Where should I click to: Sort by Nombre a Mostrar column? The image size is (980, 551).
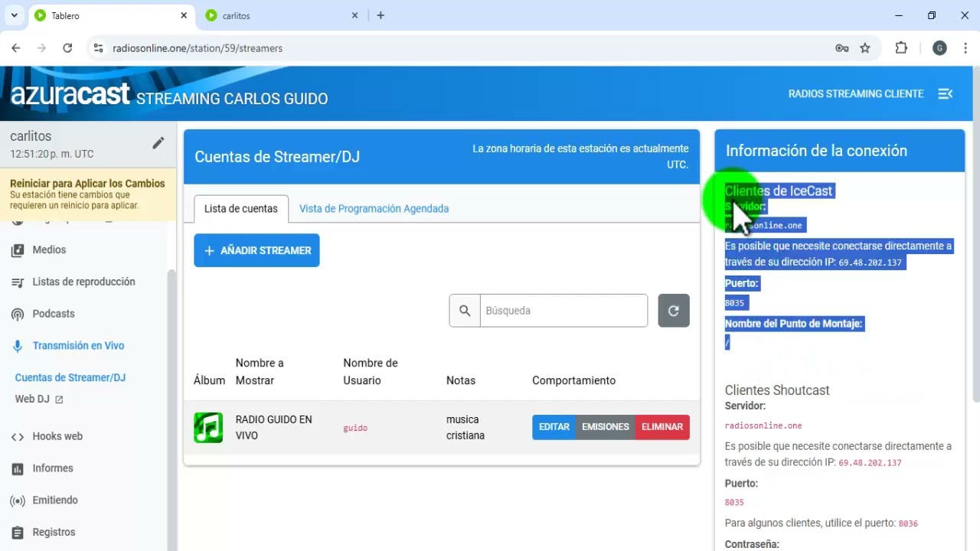[260, 371]
